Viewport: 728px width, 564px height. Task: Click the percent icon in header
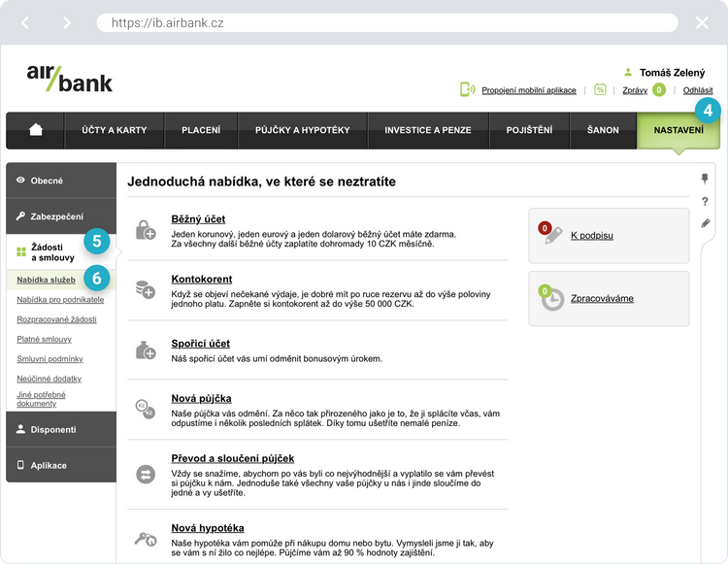(600, 89)
